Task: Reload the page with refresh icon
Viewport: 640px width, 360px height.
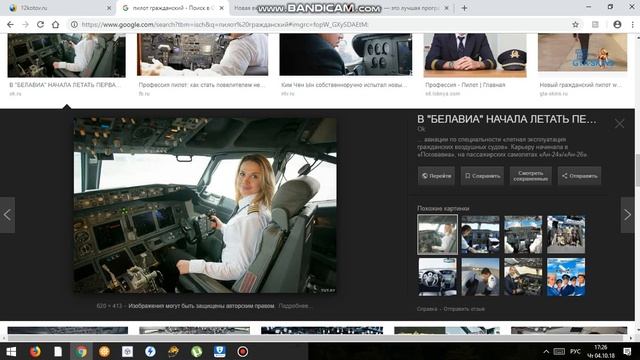Action: pos(40,24)
